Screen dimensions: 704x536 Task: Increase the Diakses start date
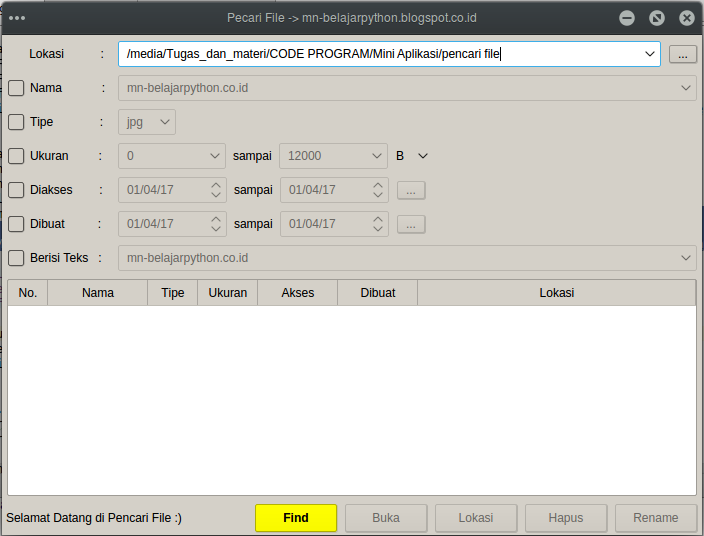[216, 185]
